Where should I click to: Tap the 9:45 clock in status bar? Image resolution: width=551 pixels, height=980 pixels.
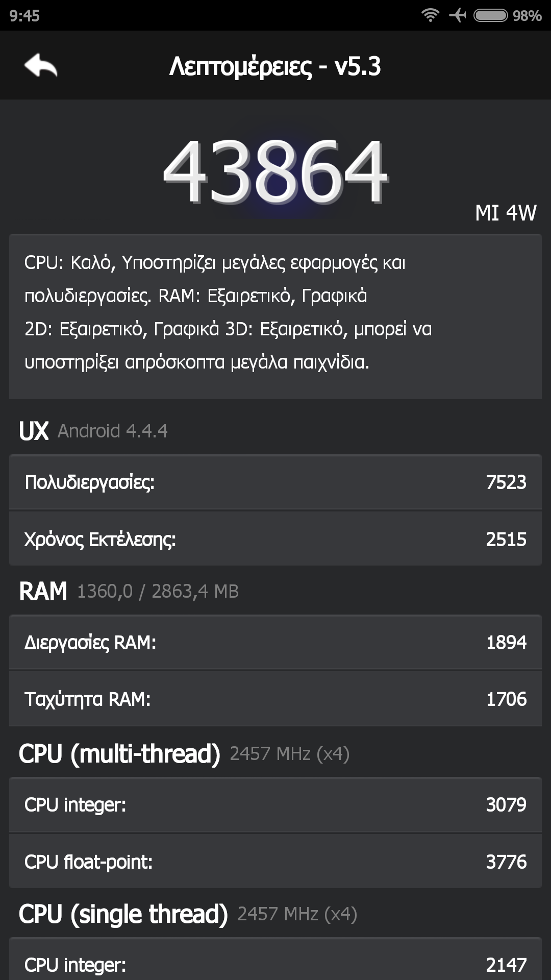click(24, 16)
